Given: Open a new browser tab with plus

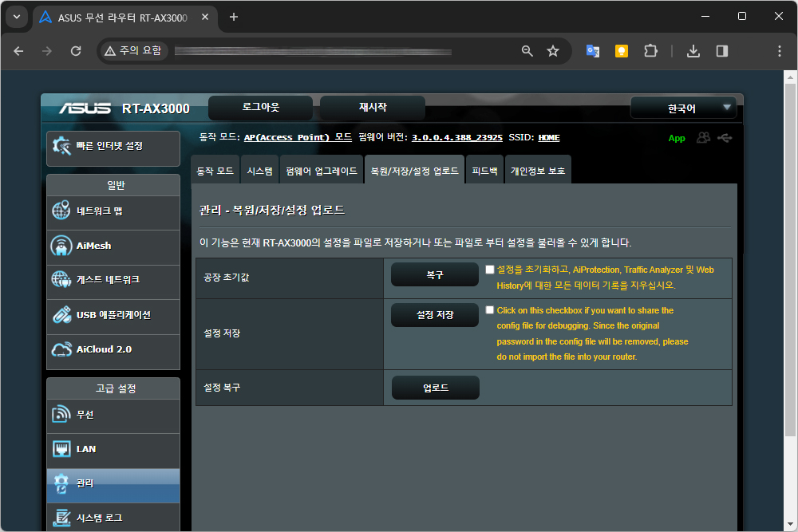Looking at the screenshot, I should (234, 17).
